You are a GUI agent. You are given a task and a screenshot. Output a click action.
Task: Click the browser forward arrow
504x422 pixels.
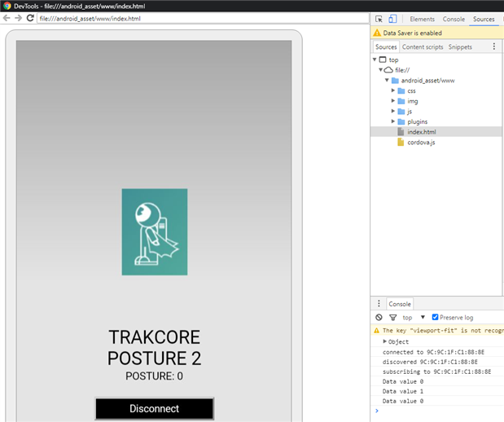click(x=18, y=18)
